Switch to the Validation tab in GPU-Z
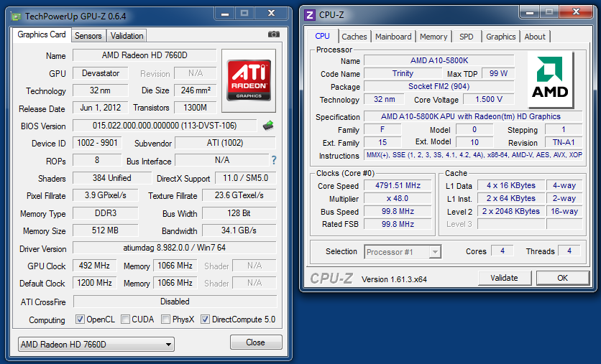Viewport: 601px width, 364px height. coord(127,36)
